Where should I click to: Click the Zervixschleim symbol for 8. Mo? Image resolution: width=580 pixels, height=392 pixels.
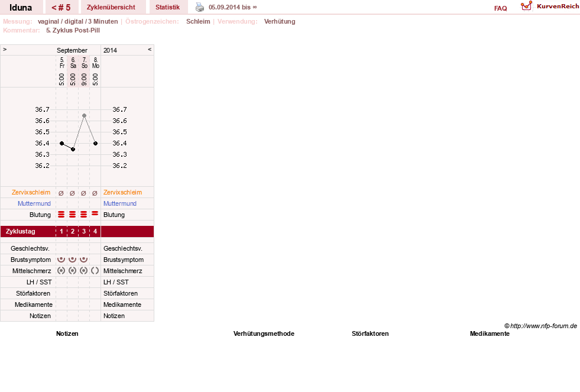tap(95, 193)
